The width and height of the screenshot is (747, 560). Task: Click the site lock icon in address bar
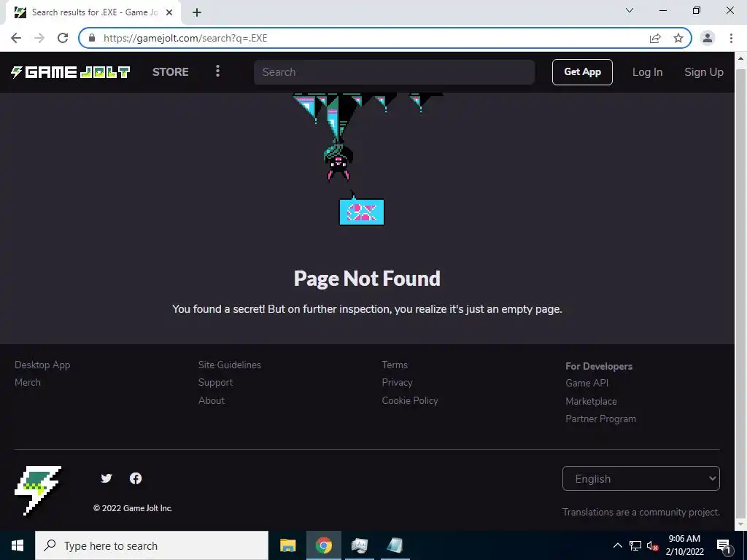point(92,38)
